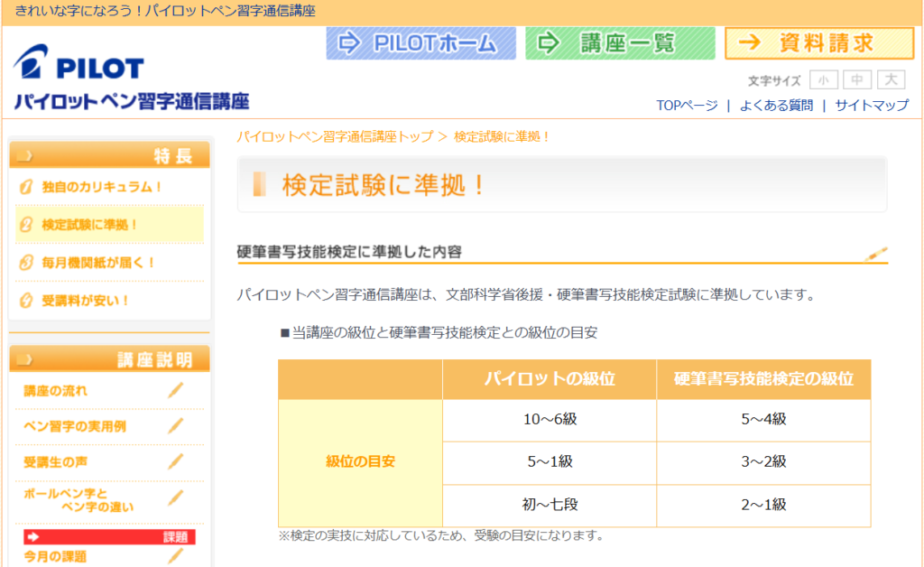Viewport: 924px width, 567px height.
Task: Click pencil icon next to 講座の流れ
Action: pos(176,390)
